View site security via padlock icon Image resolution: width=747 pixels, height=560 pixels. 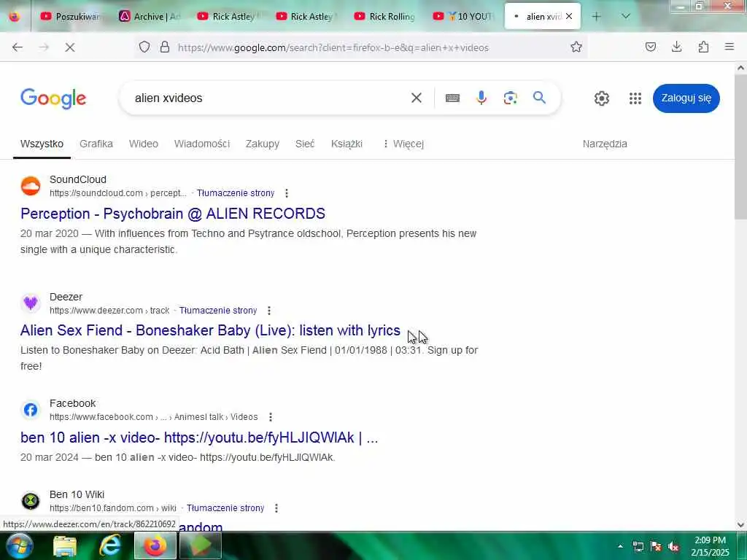click(165, 47)
